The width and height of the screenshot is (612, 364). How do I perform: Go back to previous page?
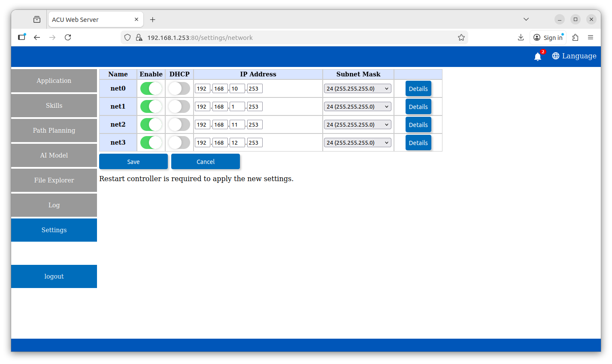click(37, 37)
